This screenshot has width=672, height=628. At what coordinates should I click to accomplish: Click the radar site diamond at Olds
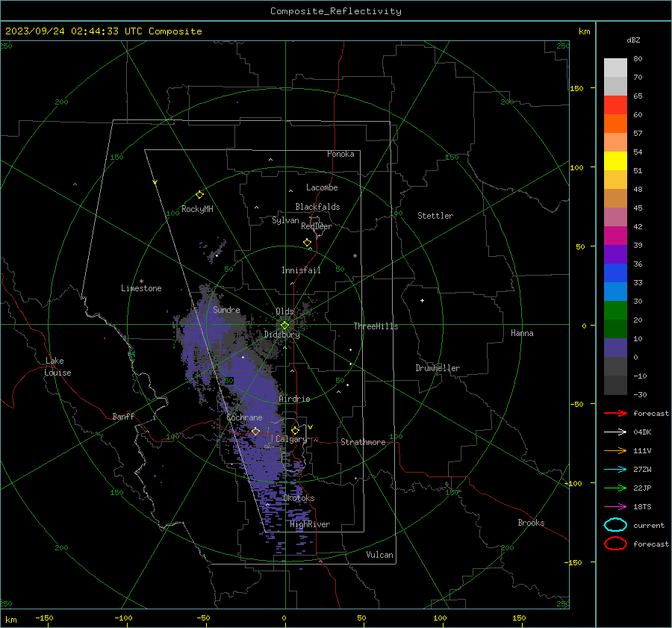pos(284,326)
